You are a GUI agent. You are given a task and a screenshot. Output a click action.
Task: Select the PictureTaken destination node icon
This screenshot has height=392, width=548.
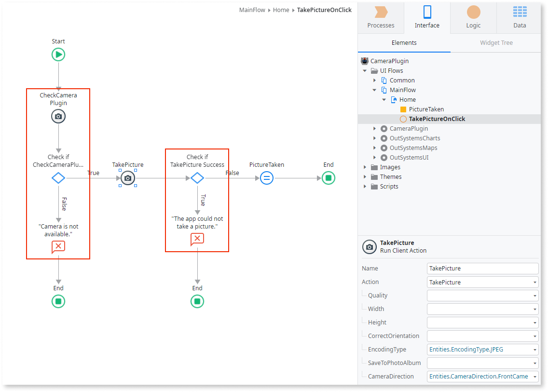point(267,178)
